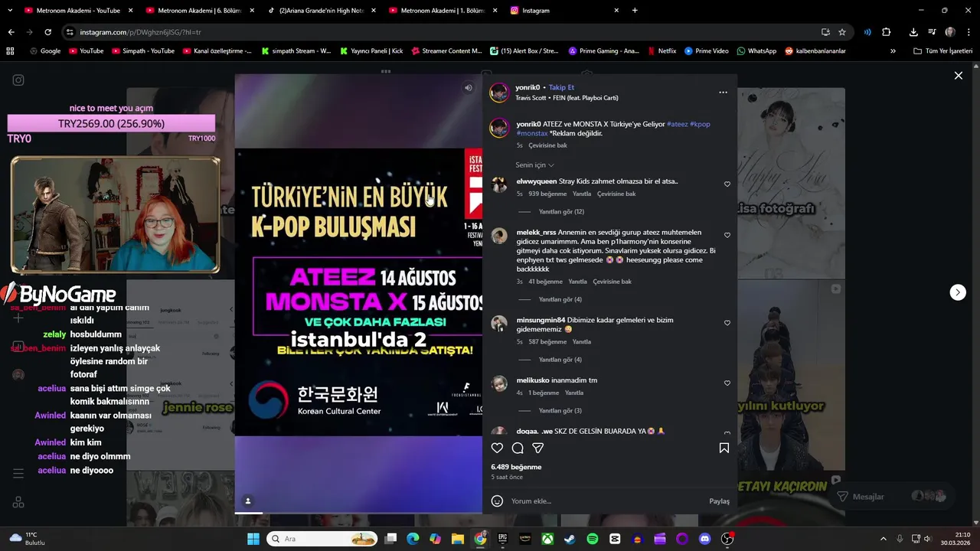Open the tab list chevron in Chrome
980x551 pixels.
(10, 11)
